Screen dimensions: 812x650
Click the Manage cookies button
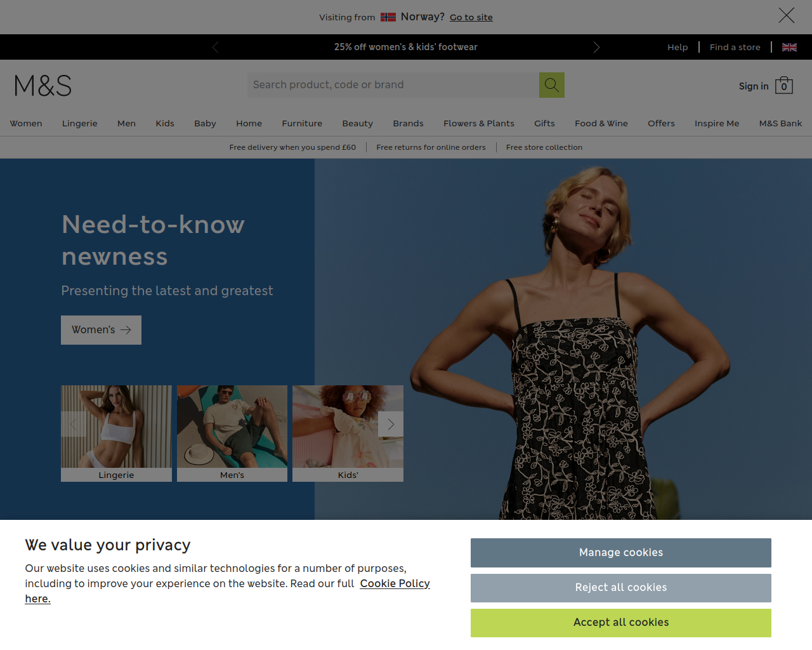(621, 553)
